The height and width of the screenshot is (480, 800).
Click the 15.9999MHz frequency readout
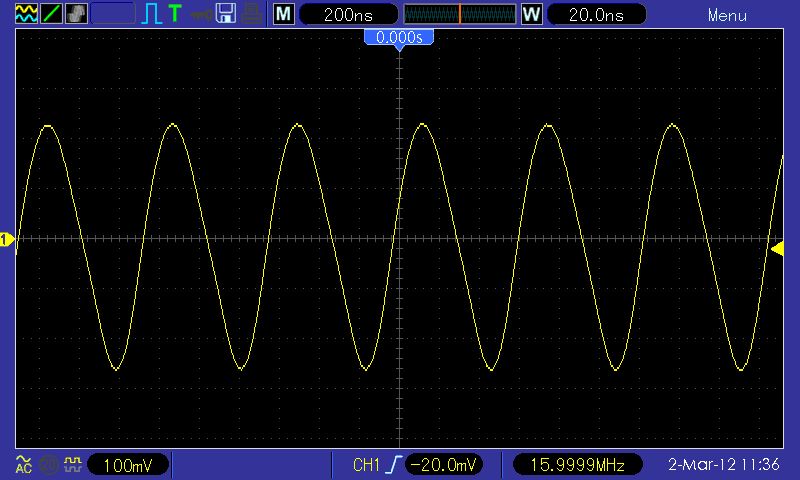pos(578,465)
